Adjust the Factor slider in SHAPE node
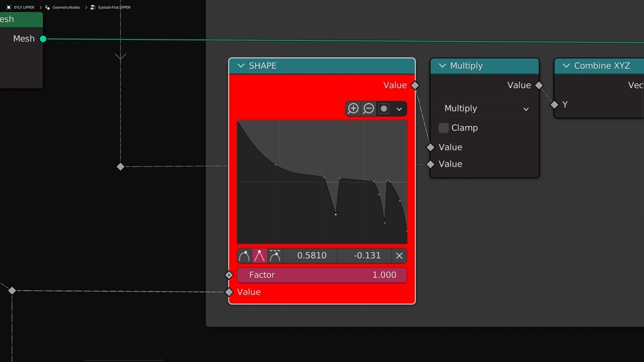Viewport: 644px width, 362px height. pyautogui.click(x=322, y=275)
